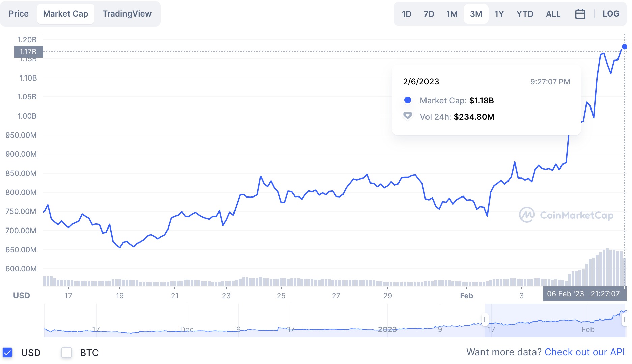632x364 pixels.
Task: Switch to the Price tab
Action: 19,14
